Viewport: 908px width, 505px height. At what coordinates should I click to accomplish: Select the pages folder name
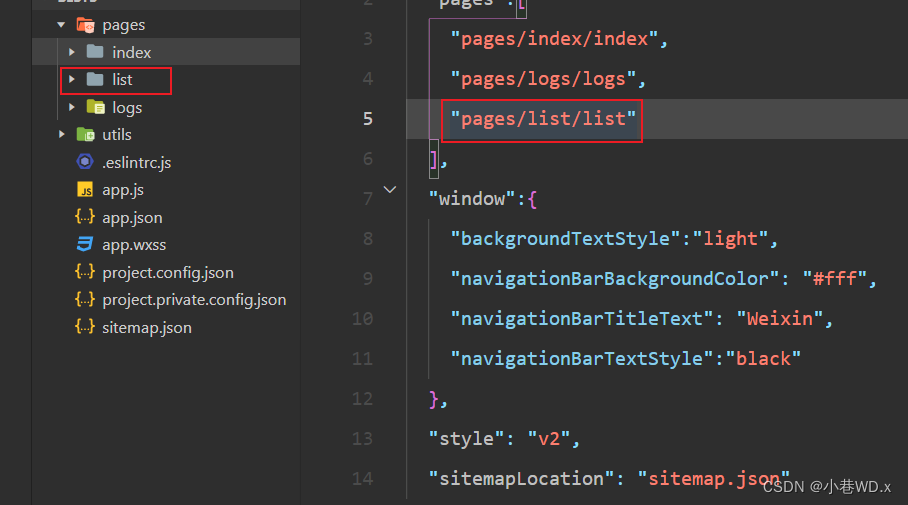(124, 25)
